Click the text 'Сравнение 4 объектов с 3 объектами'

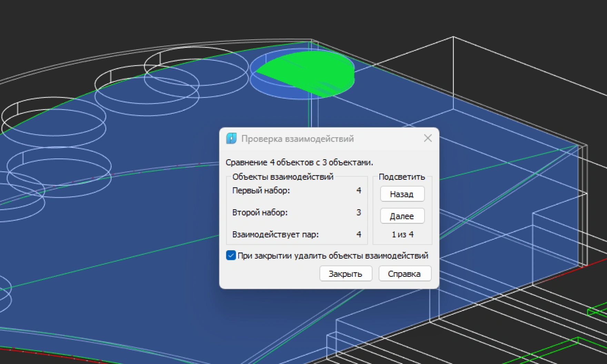pos(299,163)
